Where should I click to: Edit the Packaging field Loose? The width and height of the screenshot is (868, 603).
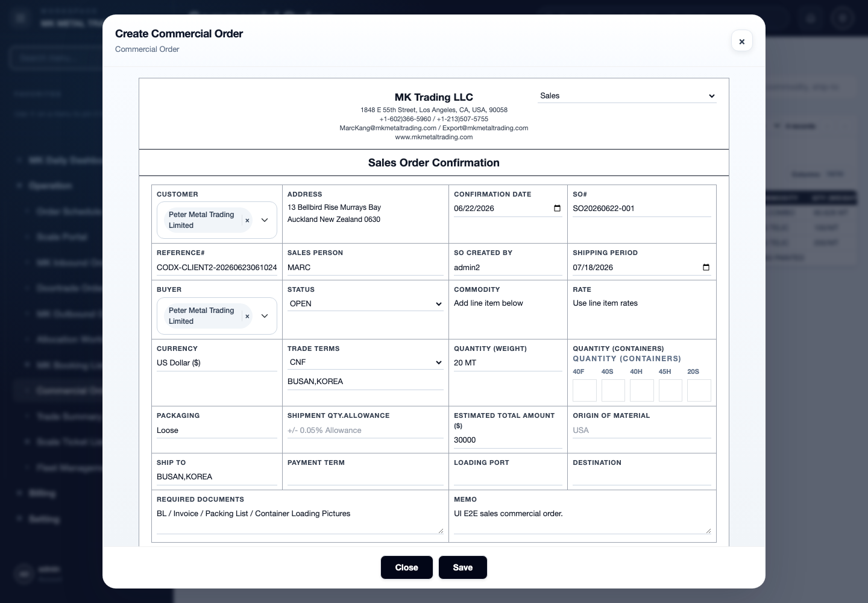(x=217, y=431)
